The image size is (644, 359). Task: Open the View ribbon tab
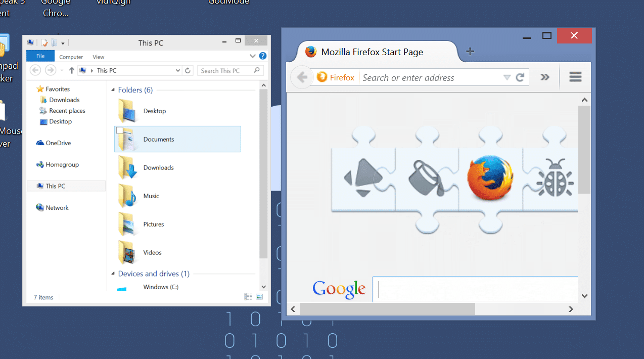(99, 57)
